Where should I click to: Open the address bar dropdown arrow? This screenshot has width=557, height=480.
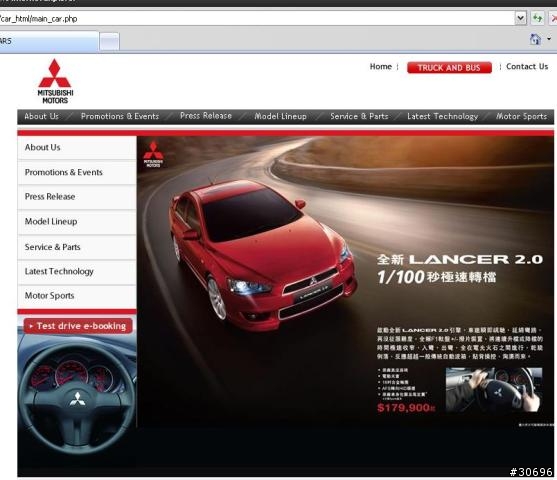point(520,18)
